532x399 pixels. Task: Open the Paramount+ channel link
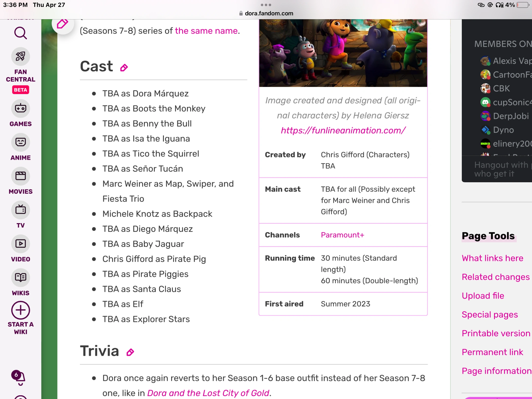click(x=342, y=235)
